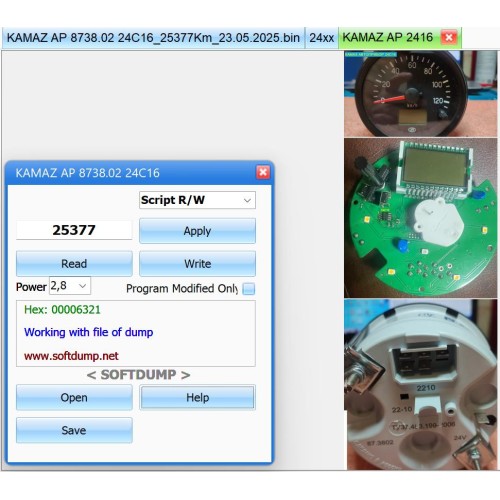Click the Write button
The height and width of the screenshot is (500, 500).
click(197, 264)
